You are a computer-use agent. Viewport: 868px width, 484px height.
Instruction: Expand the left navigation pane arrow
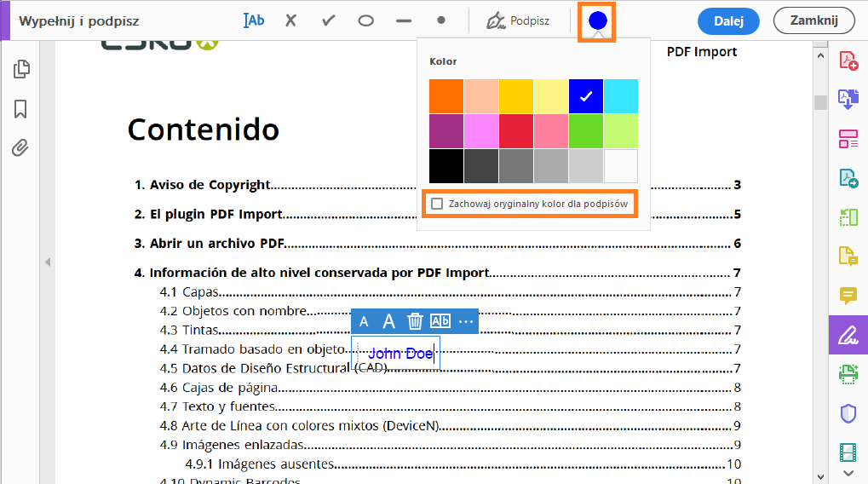pos(48,262)
